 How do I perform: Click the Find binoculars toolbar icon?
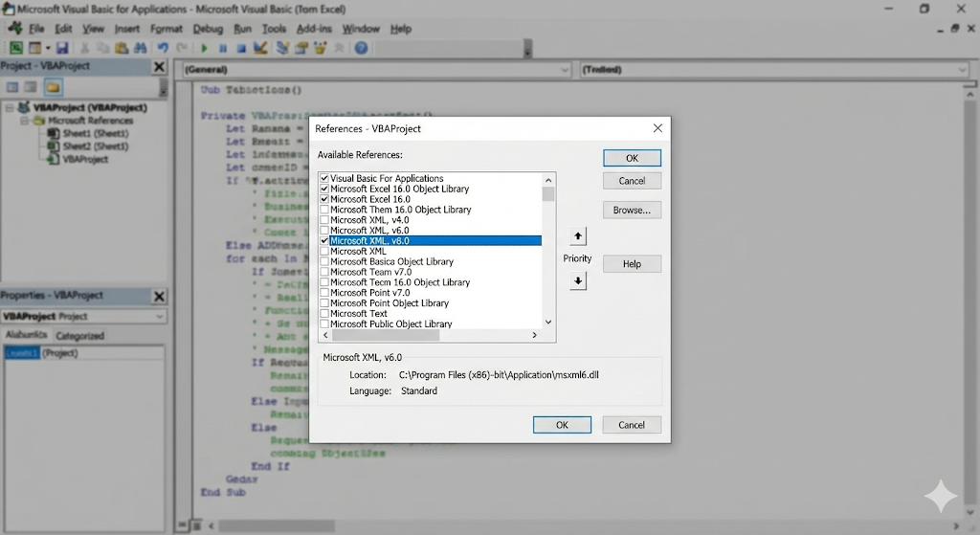click(141, 48)
